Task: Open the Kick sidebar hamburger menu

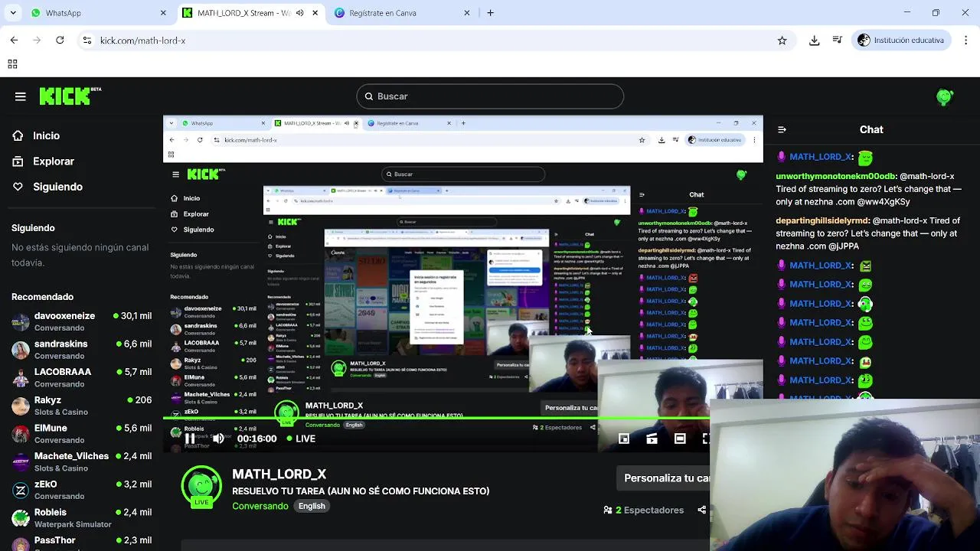Action: coord(21,96)
